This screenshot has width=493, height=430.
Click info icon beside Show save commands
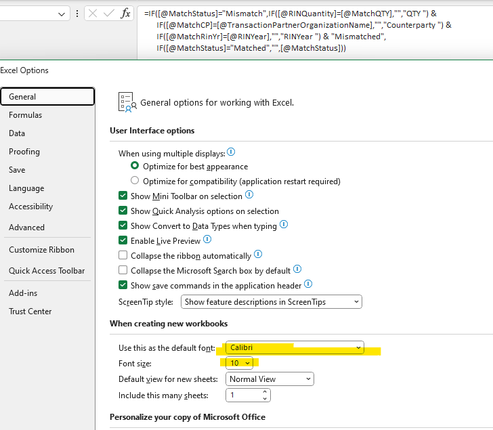(308, 284)
